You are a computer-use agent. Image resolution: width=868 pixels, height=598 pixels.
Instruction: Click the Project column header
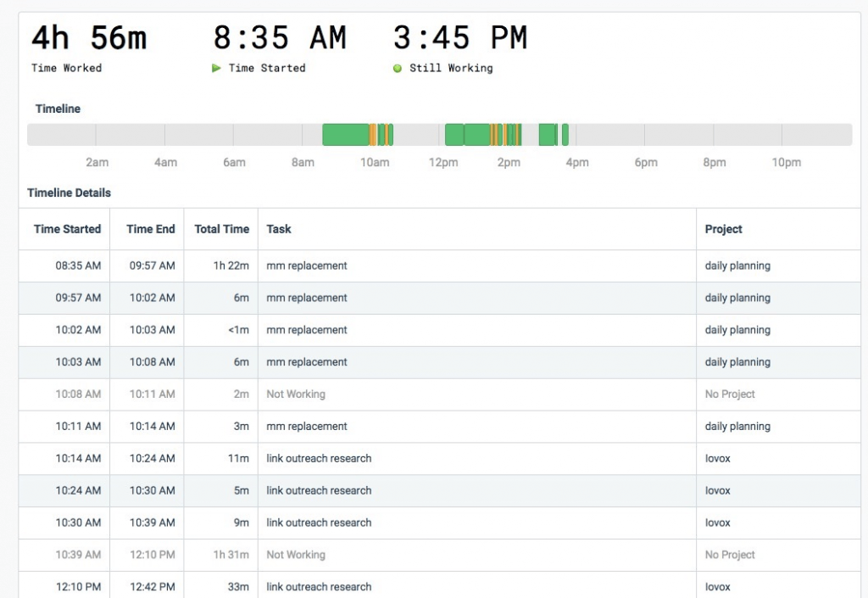point(724,229)
